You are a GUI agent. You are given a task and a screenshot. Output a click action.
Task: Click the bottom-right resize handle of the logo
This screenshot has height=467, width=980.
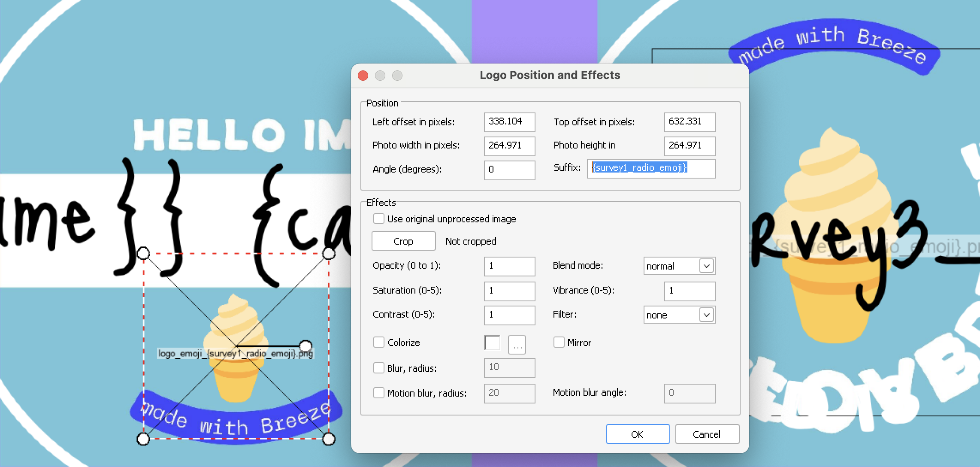click(329, 439)
